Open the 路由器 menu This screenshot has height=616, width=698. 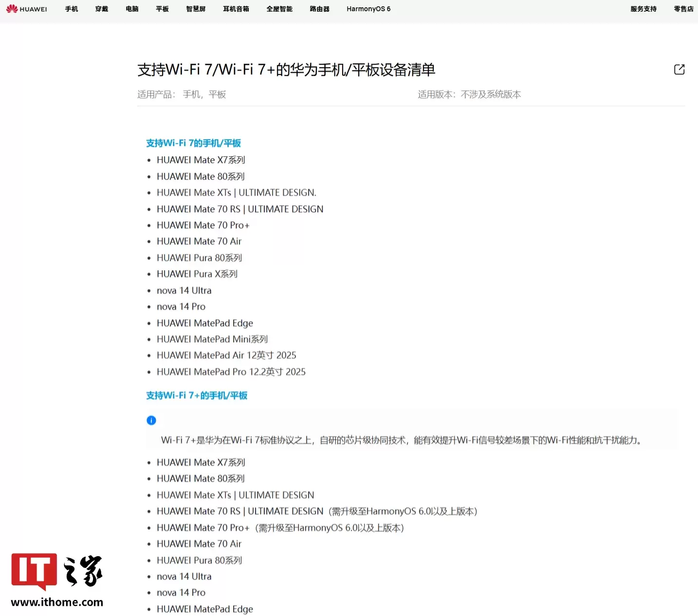(x=319, y=9)
